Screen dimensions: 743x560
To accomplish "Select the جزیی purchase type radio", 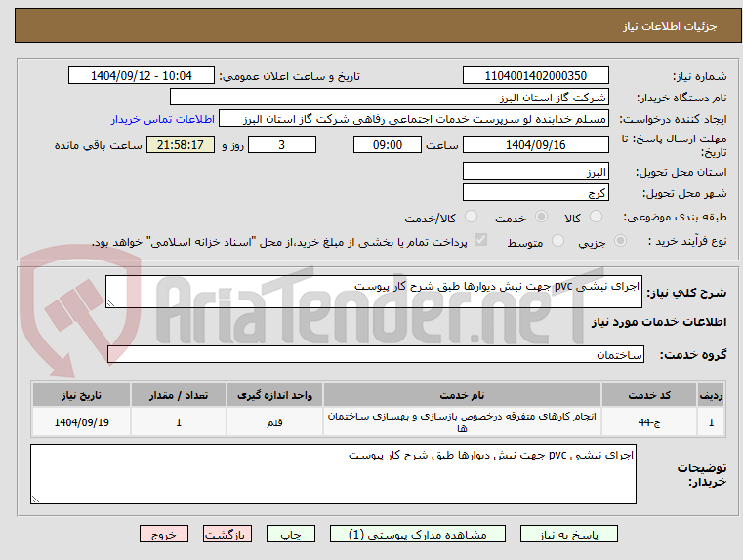I will point(620,241).
